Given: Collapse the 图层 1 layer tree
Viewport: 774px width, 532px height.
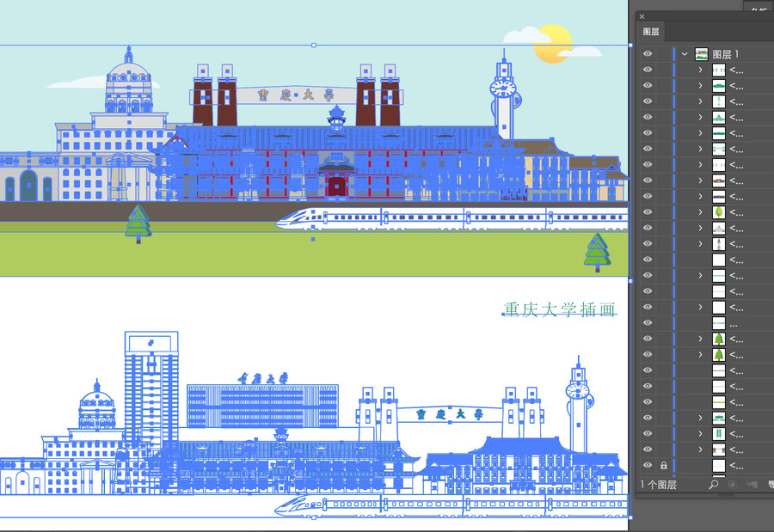Looking at the screenshot, I should pyautogui.click(x=685, y=54).
